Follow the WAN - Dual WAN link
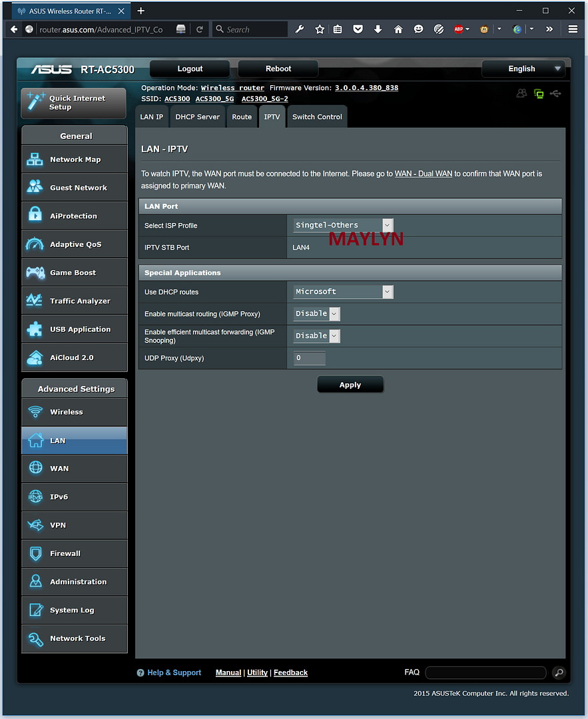This screenshot has height=719, width=588. (x=424, y=174)
